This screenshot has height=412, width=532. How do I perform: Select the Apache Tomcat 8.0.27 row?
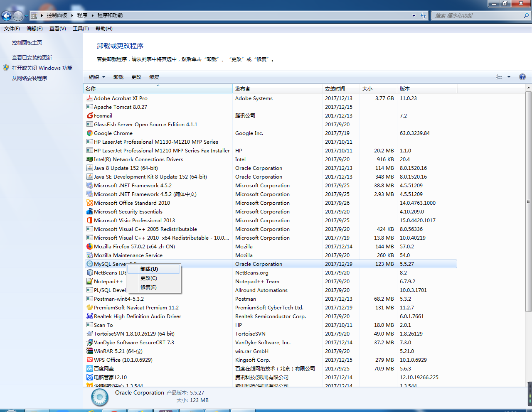[x=270, y=107]
